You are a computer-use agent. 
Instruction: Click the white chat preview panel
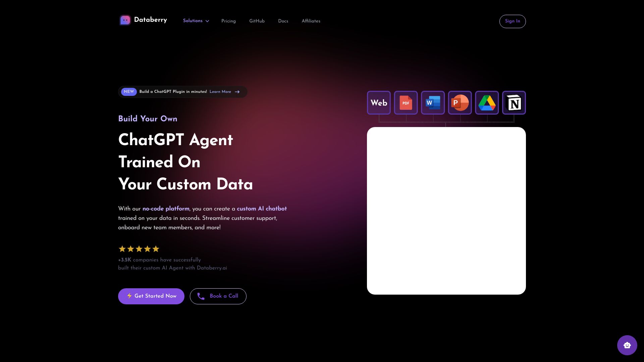446,211
